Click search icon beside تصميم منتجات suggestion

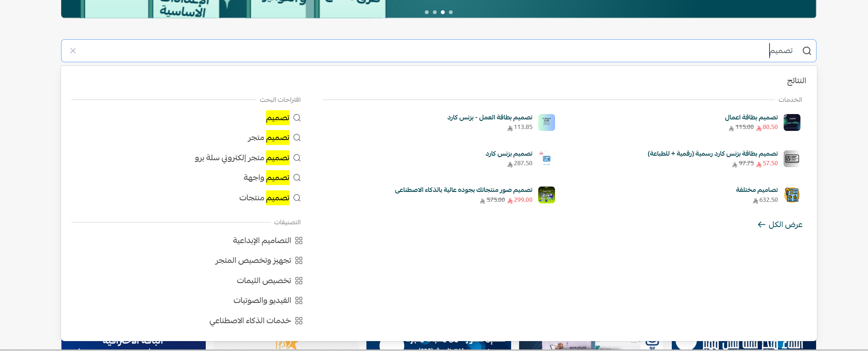(x=297, y=198)
